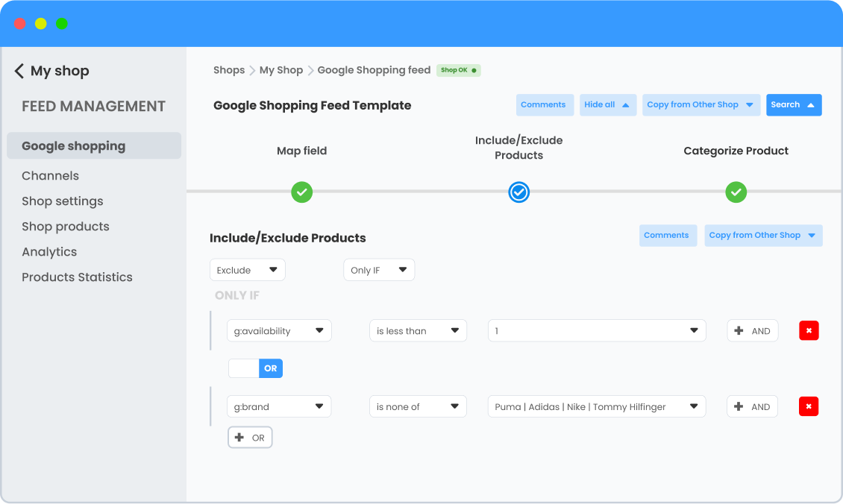Collapse sections with Hide all toggle

(x=607, y=105)
